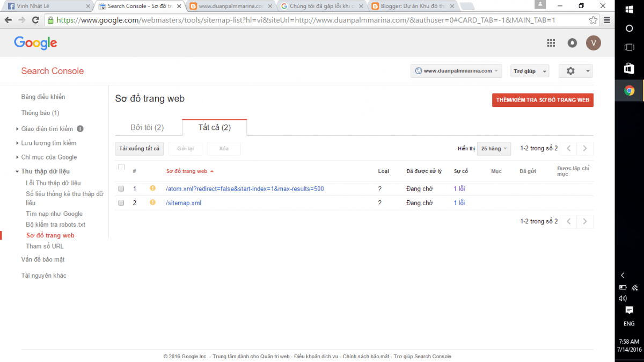
Task: Open the account avatar labeled V
Action: tap(594, 43)
